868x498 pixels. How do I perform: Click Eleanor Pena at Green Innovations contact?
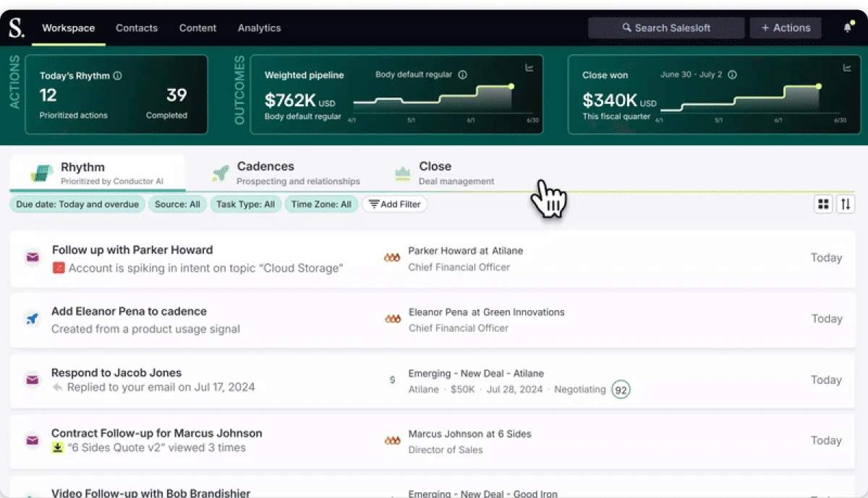(487, 312)
